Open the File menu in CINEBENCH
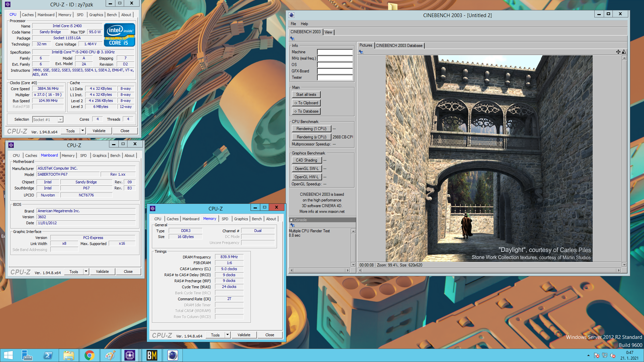The image size is (644, 362). [x=293, y=24]
